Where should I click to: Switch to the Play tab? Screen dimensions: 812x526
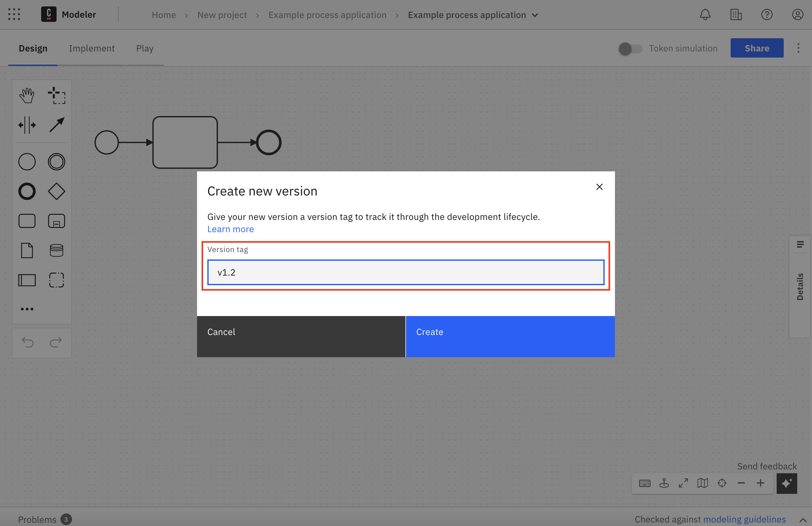coord(144,48)
